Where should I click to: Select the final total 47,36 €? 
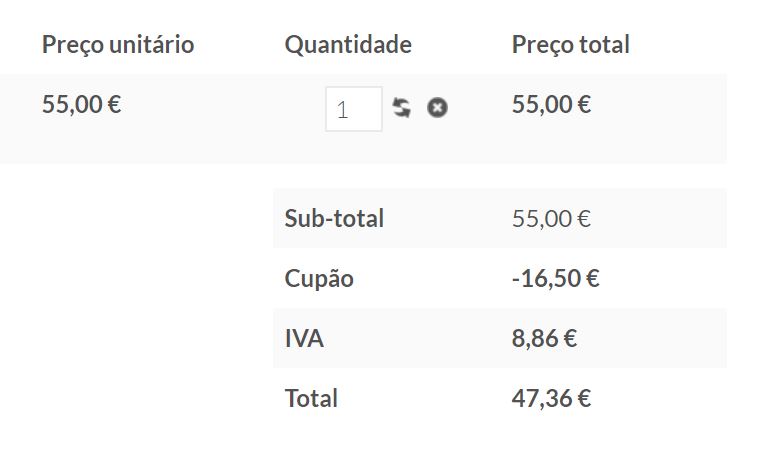point(551,398)
